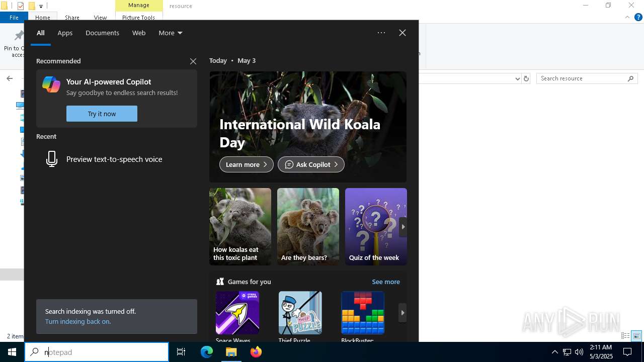
Task: Open Quick Access Toolbar customize dropdown
Action: 41,6
